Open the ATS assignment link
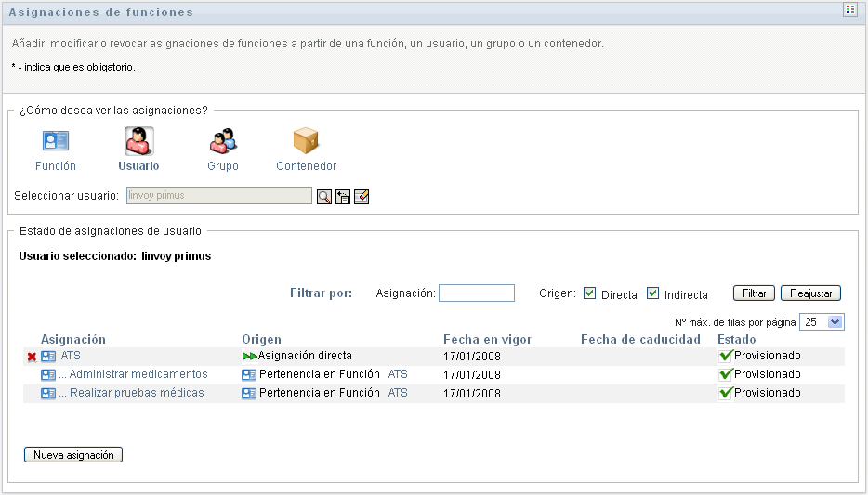Viewport: 868px width, 495px height. point(71,356)
